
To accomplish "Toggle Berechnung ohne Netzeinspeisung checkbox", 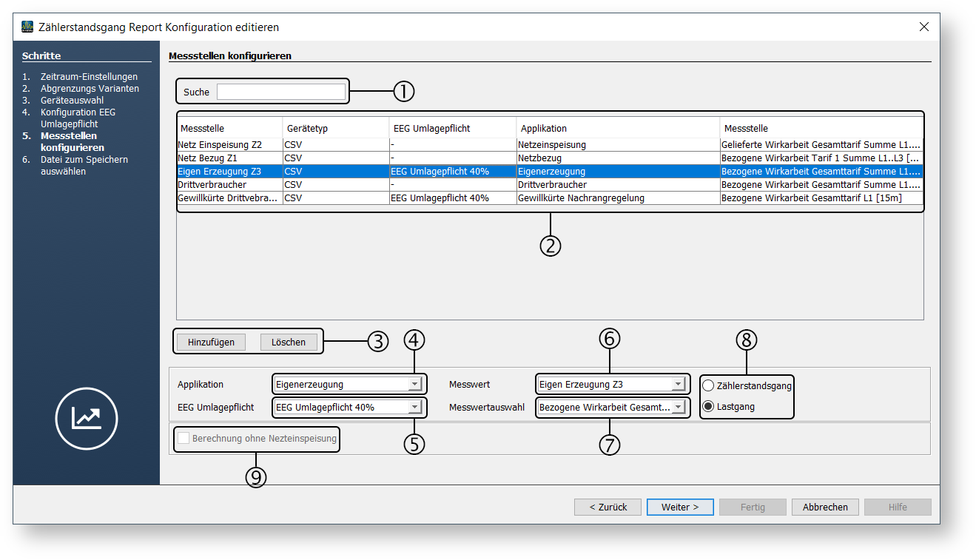I will point(184,439).
